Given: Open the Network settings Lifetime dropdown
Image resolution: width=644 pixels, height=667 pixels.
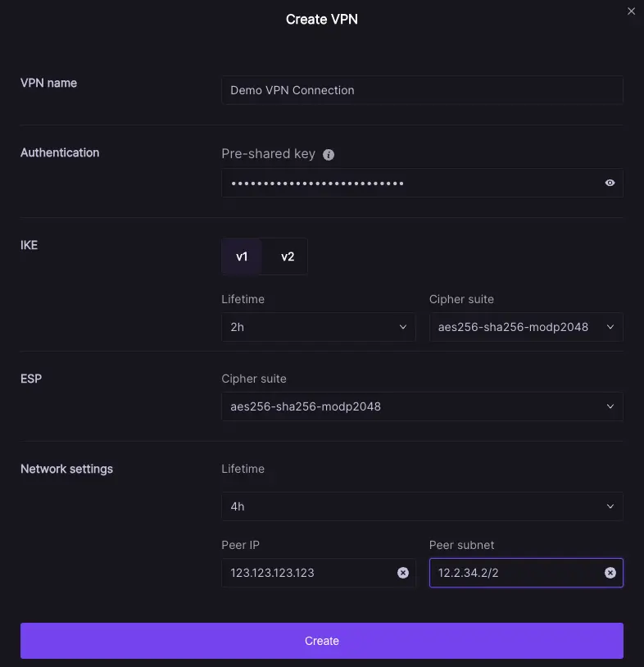Looking at the screenshot, I should (422, 506).
